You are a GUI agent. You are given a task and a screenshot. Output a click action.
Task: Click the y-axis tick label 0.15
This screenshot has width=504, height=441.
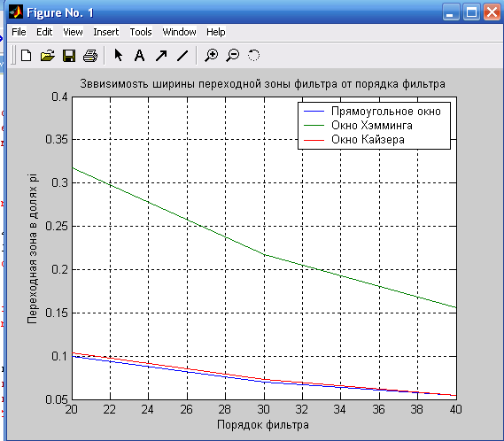coord(57,313)
